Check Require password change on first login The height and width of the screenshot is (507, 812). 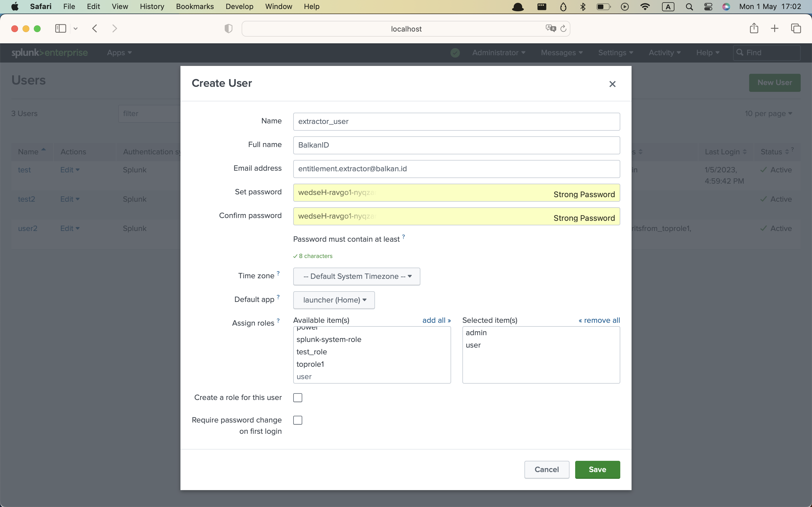298,420
